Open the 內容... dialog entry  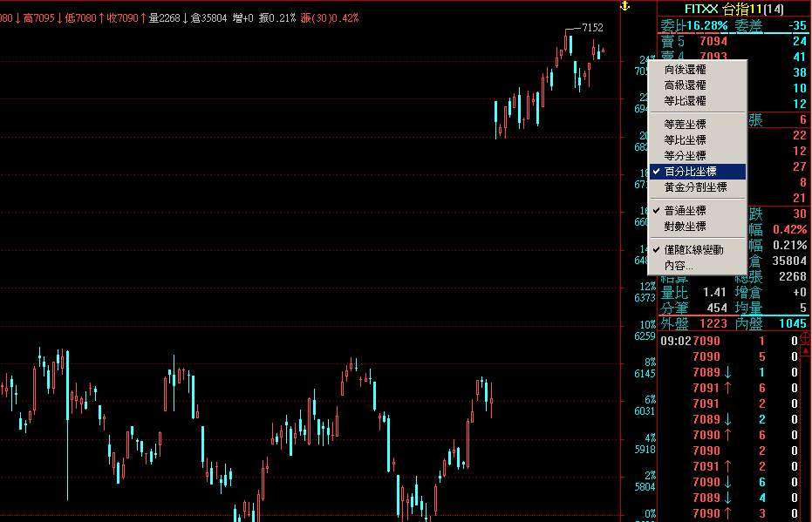coord(679,266)
